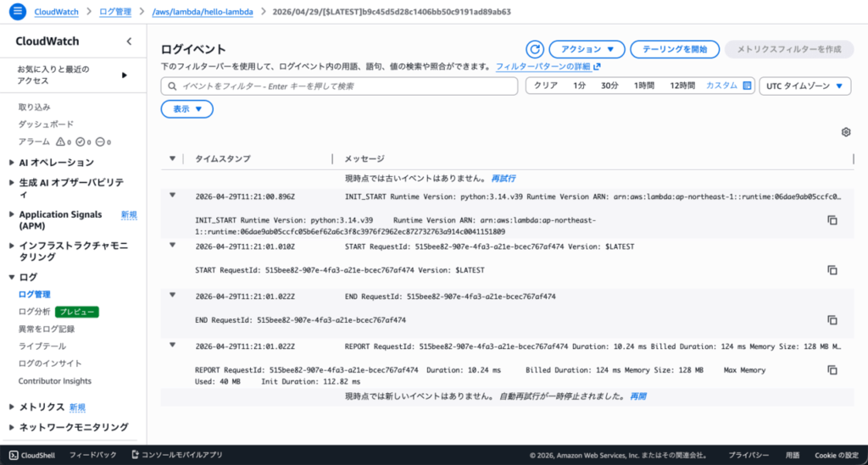
Task: Open the UTC タイムゾーン selector
Action: [805, 86]
